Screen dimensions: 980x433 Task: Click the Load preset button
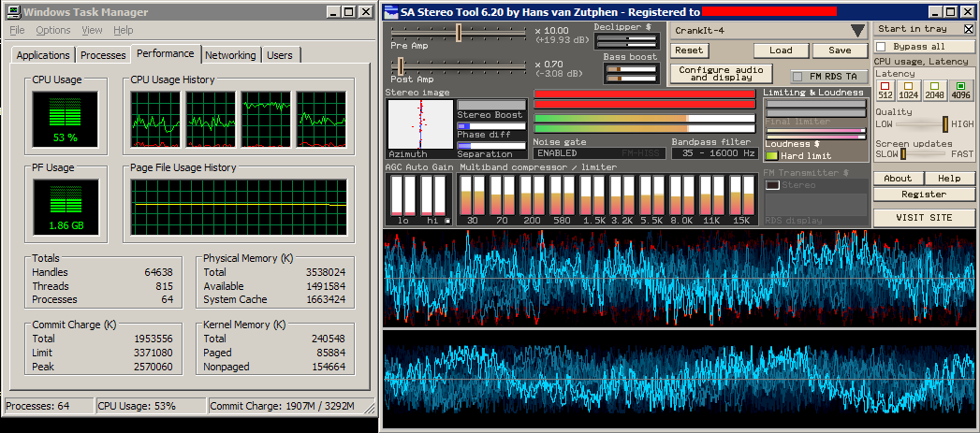(x=781, y=51)
